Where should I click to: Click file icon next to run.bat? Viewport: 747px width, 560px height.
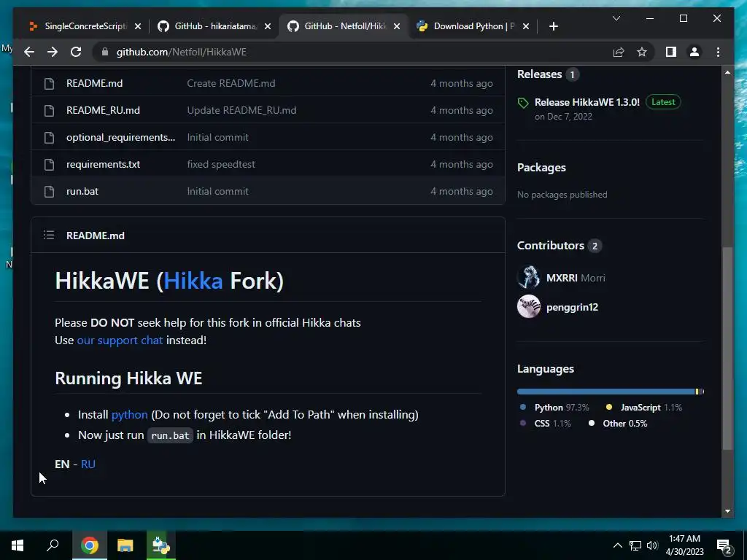[x=49, y=192]
